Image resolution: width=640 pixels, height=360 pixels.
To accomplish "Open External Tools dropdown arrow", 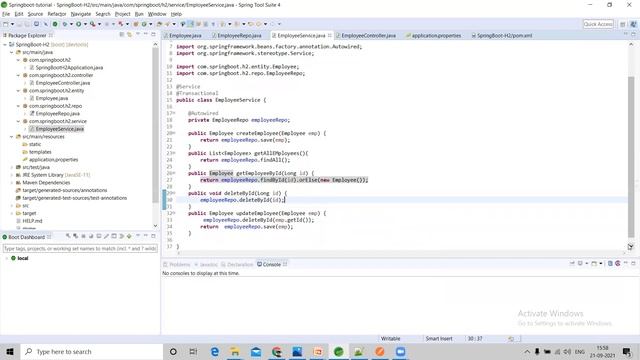I will pyautogui.click(x=99, y=24).
